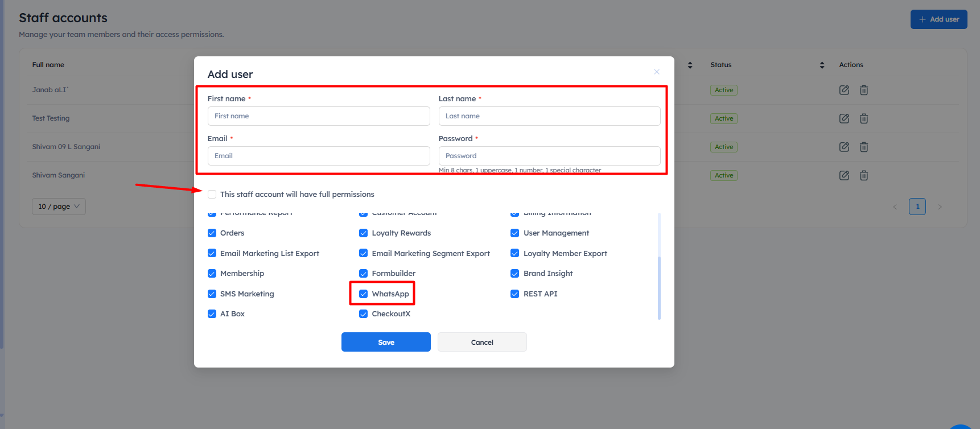Screen dimensions: 980x429
Task: Focus the First name input field
Action: coord(319,116)
